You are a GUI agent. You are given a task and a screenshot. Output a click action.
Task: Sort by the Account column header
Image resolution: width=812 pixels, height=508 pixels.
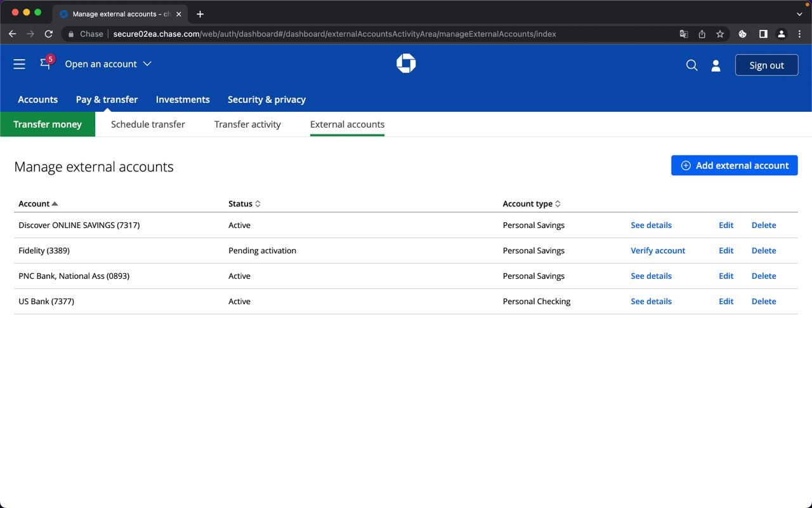tap(38, 204)
